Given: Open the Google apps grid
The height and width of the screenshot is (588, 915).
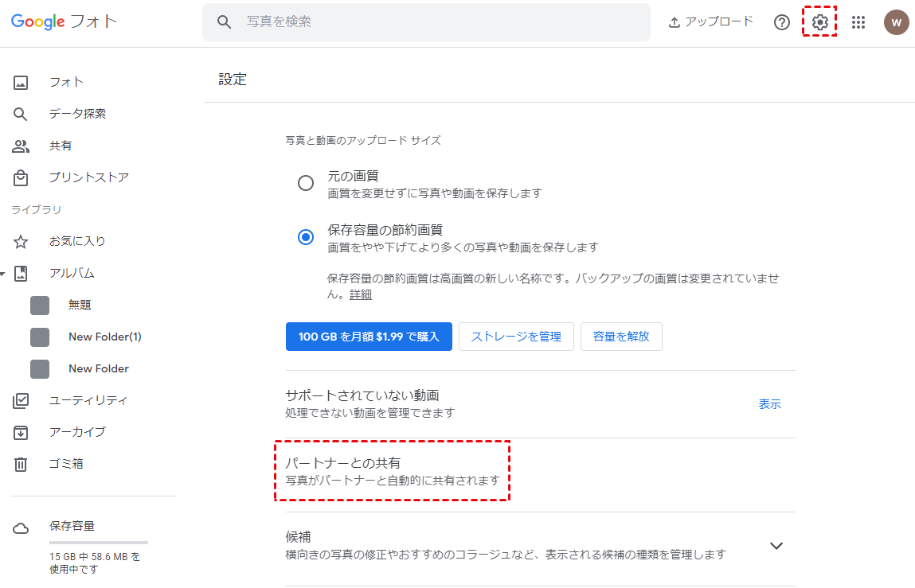Looking at the screenshot, I should click(x=858, y=22).
